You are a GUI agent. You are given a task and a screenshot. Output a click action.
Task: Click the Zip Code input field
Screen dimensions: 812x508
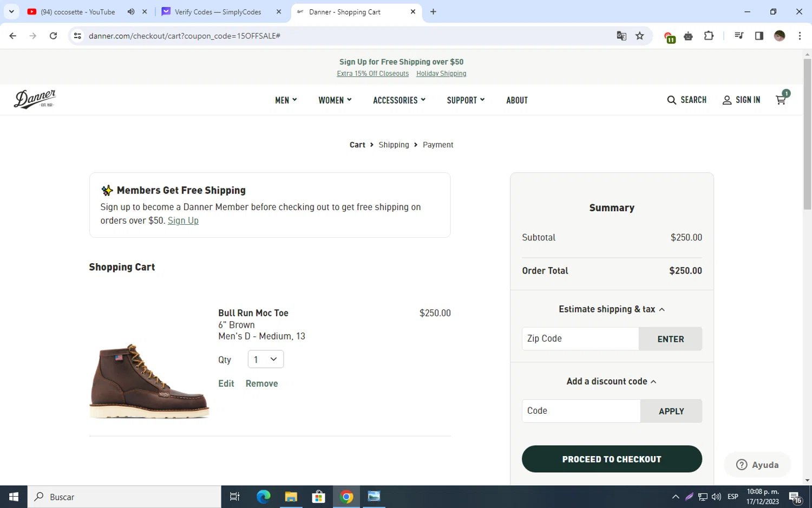tap(580, 339)
